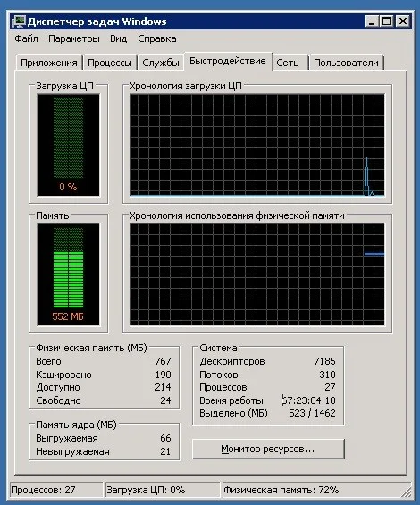Switch to the Сеть tab

click(x=288, y=63)
